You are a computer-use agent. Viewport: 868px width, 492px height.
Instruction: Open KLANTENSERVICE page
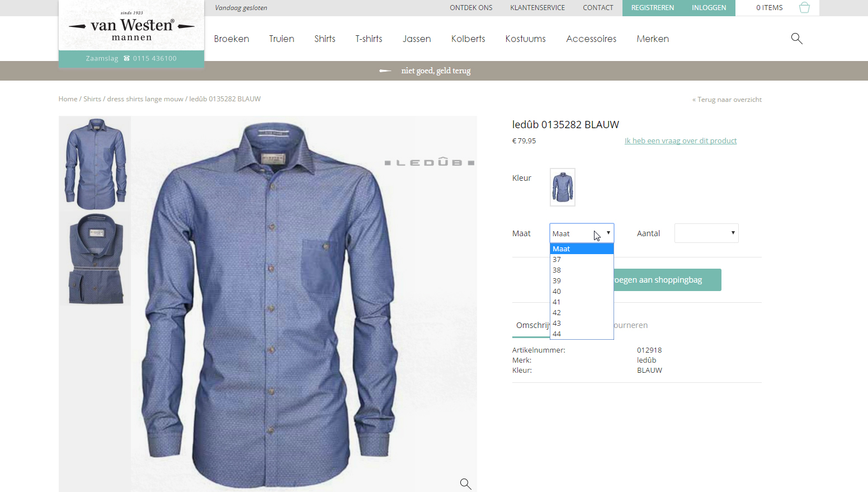tap(537, 8)
